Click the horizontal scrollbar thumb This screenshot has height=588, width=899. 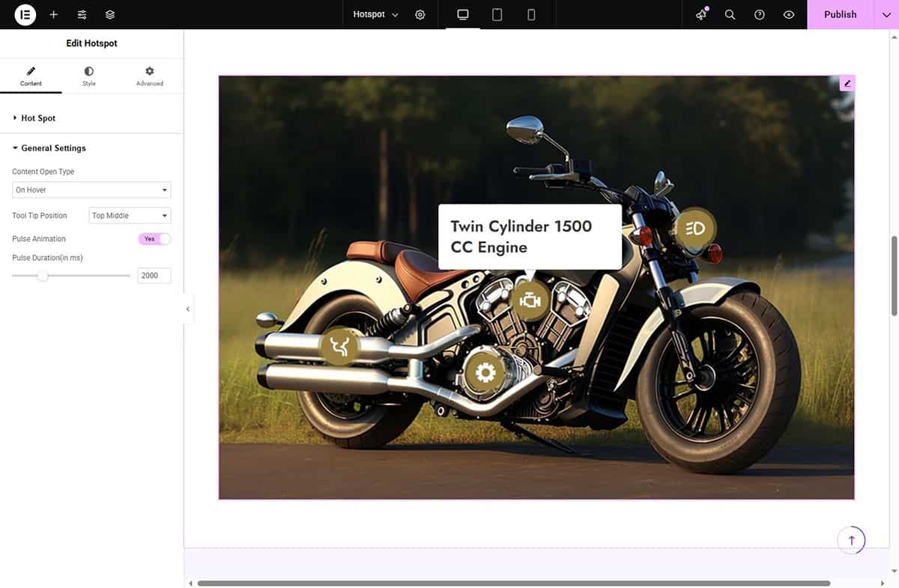(514, 583)
